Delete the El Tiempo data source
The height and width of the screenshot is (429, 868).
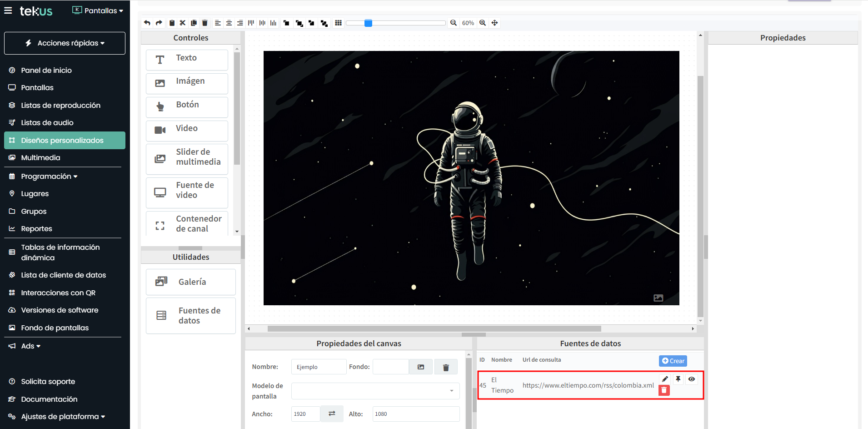click(664, 390)
